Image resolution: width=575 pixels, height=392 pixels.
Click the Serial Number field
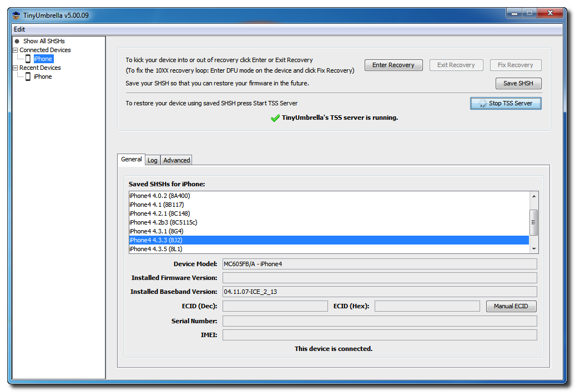click(379, 321)
